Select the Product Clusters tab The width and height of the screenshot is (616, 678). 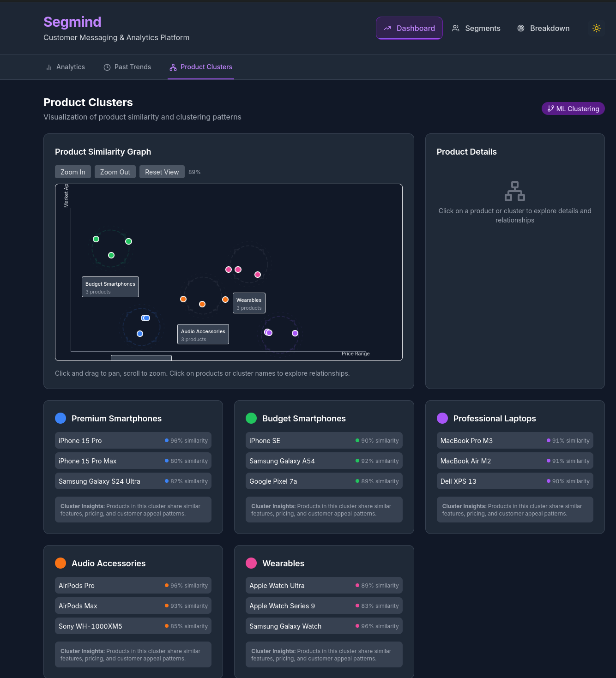click(x=201, y=67)
